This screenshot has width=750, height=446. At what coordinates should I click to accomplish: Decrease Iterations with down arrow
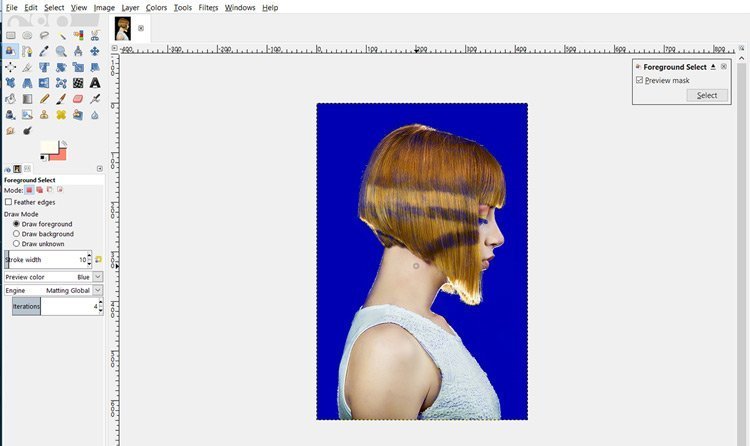point(100,310)
